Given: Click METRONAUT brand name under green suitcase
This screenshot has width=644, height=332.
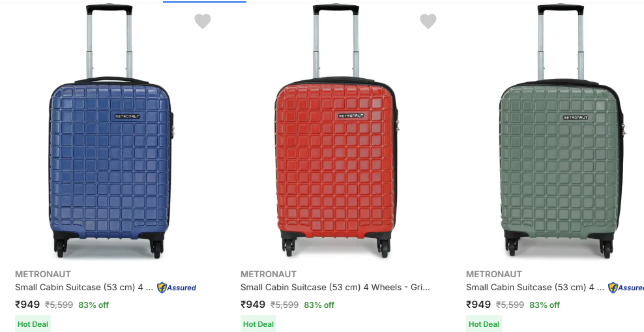Looking at the screenshot, I should pyautogui.click(x=494, y=274).
